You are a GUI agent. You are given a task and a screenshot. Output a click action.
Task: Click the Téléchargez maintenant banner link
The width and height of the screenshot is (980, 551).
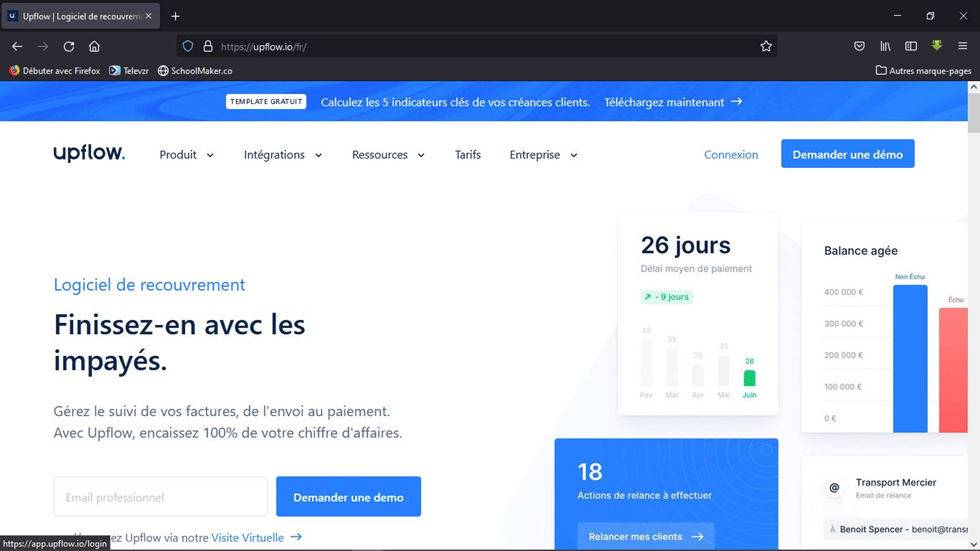[672, 102]
